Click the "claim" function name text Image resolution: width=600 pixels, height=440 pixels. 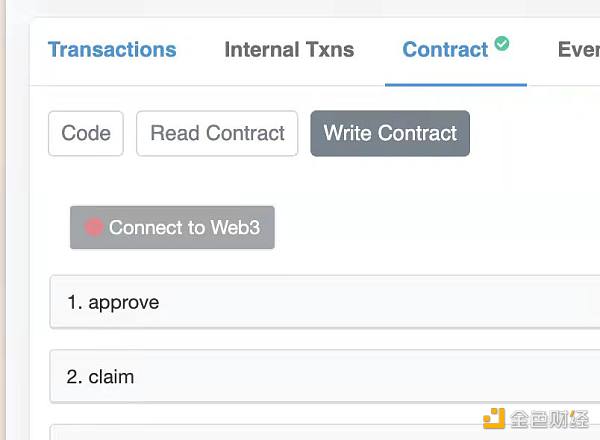pyautogui.click(x=111, y=377)
